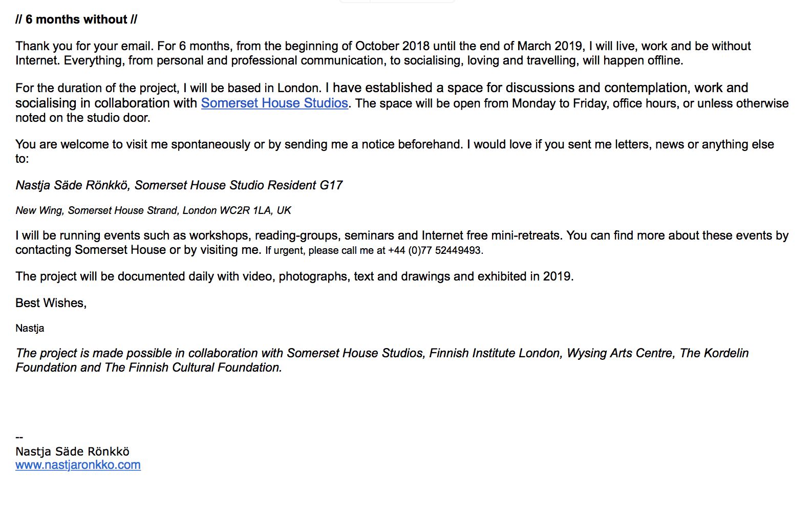Open the Somerset House Studios link
Screen dimensions: 812x518
click(274, 103)
